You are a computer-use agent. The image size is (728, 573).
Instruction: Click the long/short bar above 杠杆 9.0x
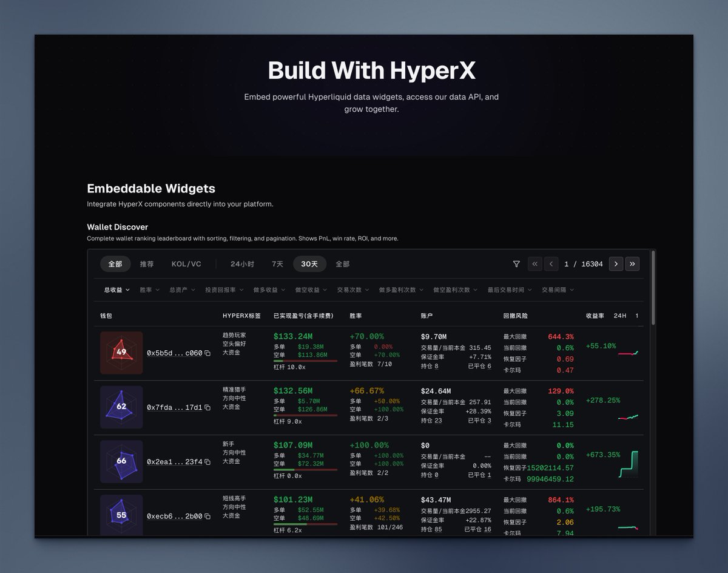[x=305, y=416]
